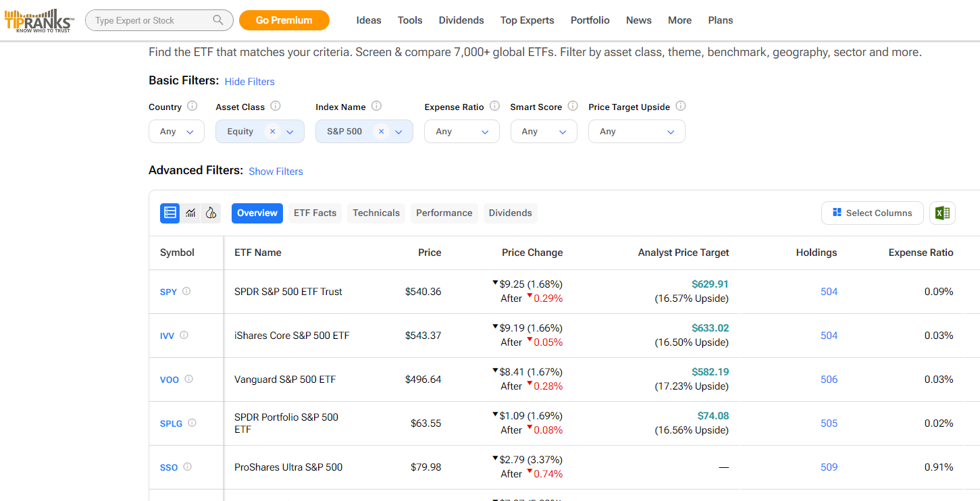This screenshot has width=980, height=501.
Task: Open VOO's 506 holdings link
Action: tap(829, 379)
